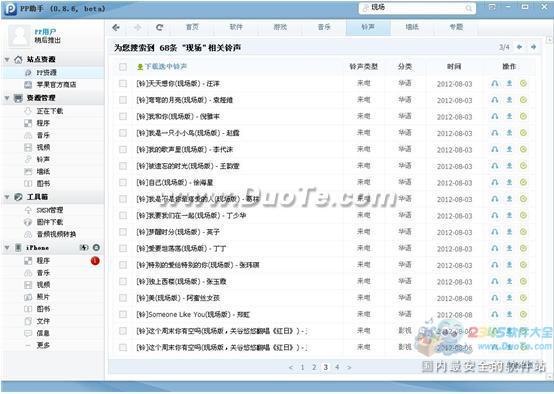
Task: Preview 自己(现场版) with headphone icon
Action: tap(495, 182)
